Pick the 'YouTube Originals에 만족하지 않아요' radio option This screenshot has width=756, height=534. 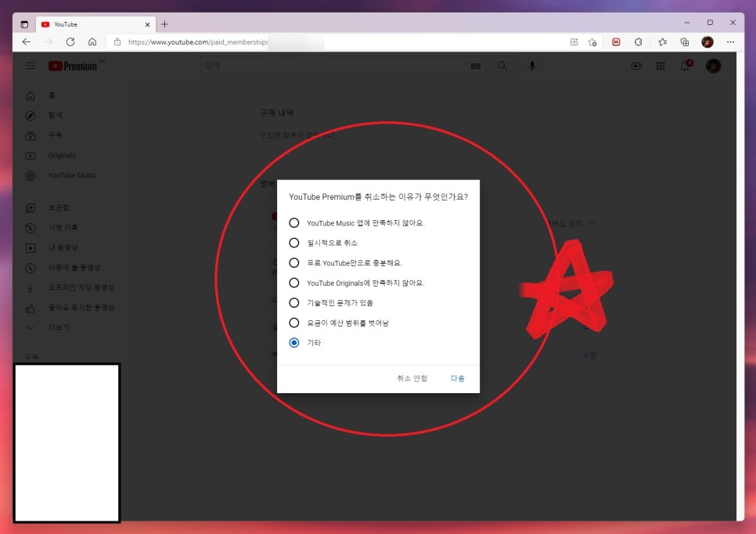(x=293, y=283)
